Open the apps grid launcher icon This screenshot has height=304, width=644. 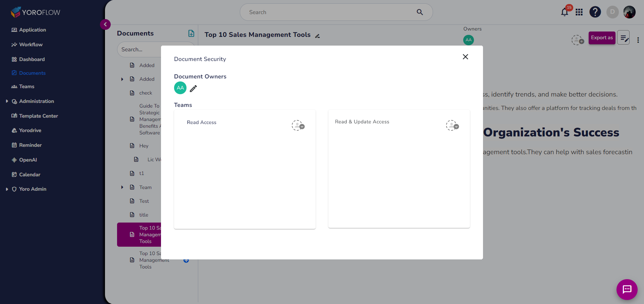[x=579, y=12]
